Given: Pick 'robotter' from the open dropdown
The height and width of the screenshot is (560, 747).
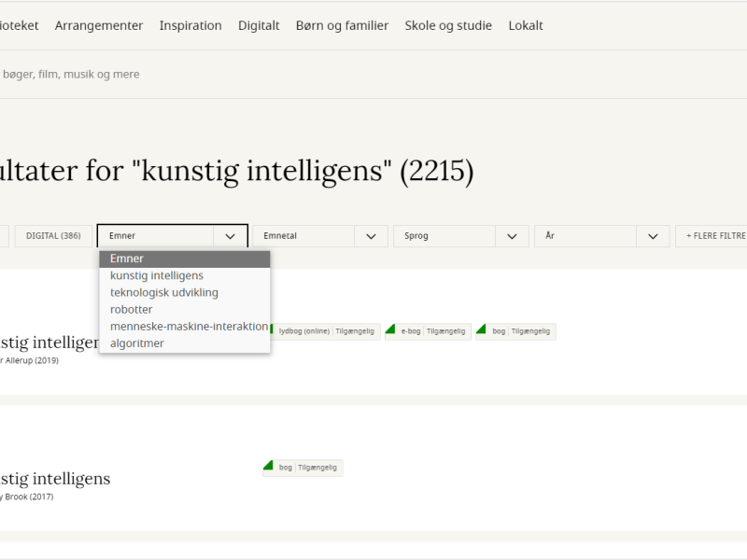Looking at the screenshot, I should coord(132,309).
